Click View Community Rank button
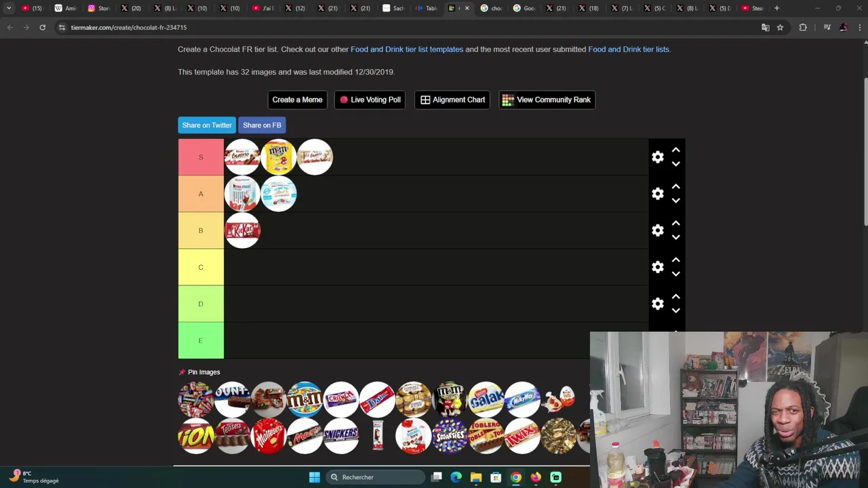868x488 pixels. (x=547, y=100)
